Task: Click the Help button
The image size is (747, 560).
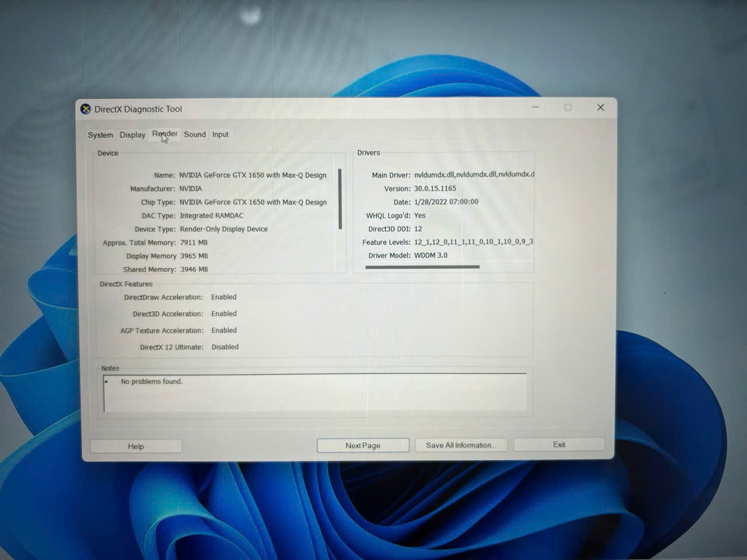Action: [x=136, y=446]
